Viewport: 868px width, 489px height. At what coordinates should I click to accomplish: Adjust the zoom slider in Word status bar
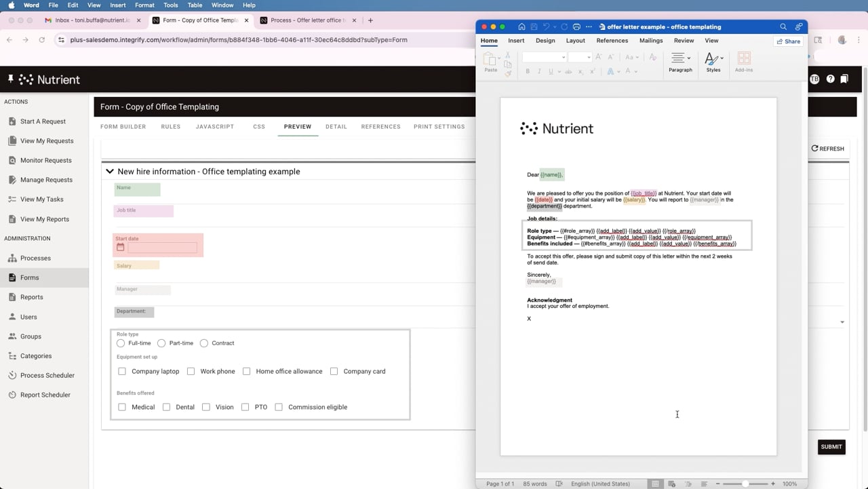(745, 484)
